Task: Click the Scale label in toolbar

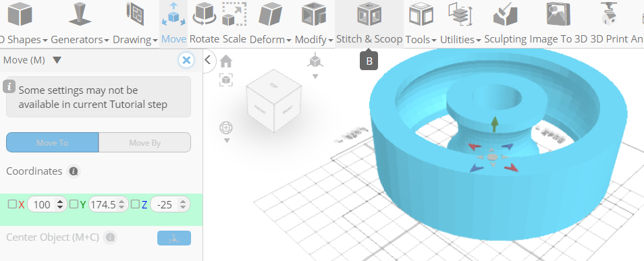Action: pos(234,39)
